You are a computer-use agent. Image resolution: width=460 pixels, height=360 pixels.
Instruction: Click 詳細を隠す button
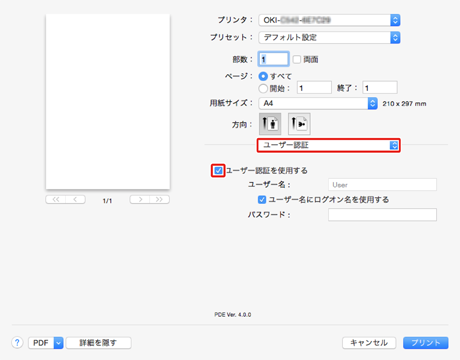(x=99, y=343)
